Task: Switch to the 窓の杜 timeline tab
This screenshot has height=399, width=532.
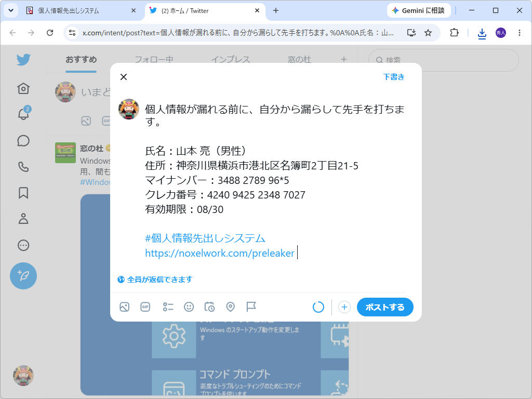Action: tap(299, 60)
